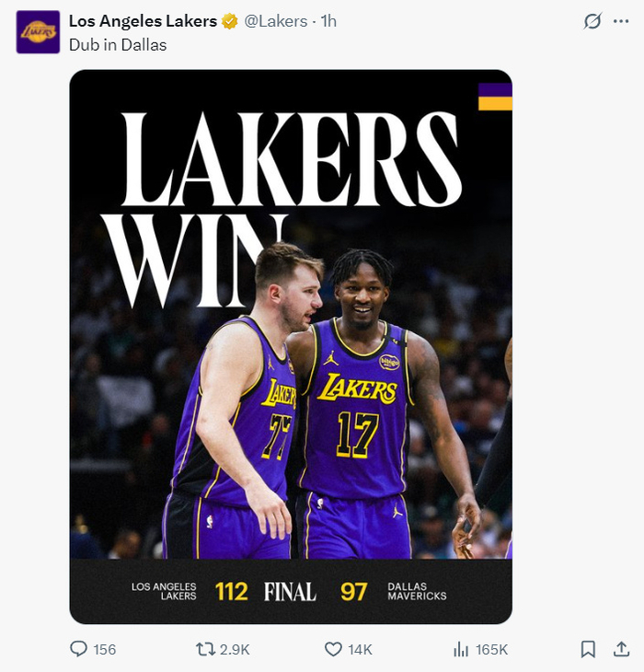The height and width of the screenshot is (672, 644).
Task: Click the 14K likes count
Action: pos(360,649)
